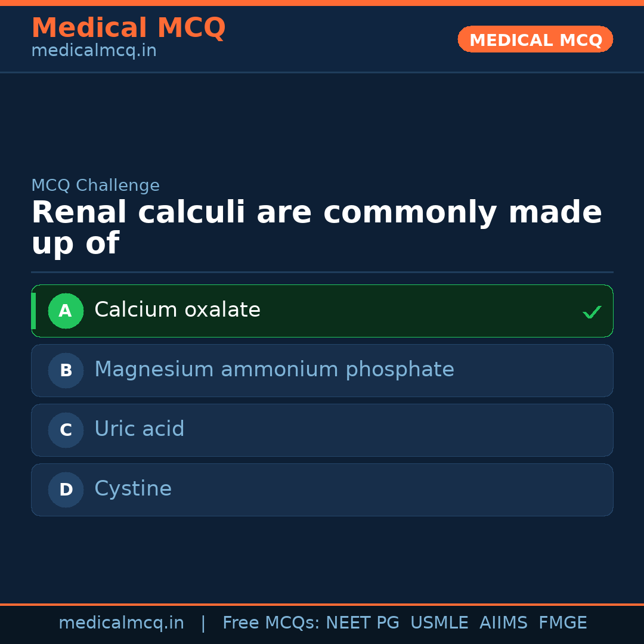Viewport: 644px width, 644px height.
Task: Click the orange MEDICAL MCQ badge
Action: tap(535, 39)
